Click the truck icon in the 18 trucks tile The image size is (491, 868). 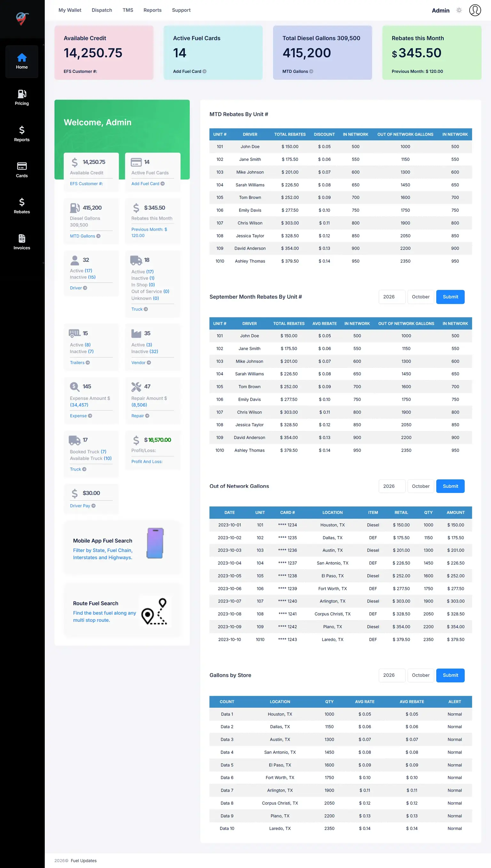pos(136,260)
